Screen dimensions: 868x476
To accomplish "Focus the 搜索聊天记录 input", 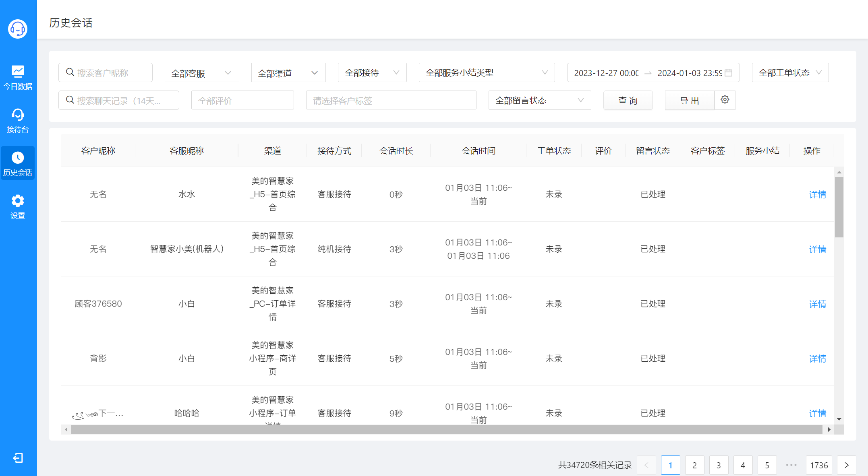I will click(119, 100).
